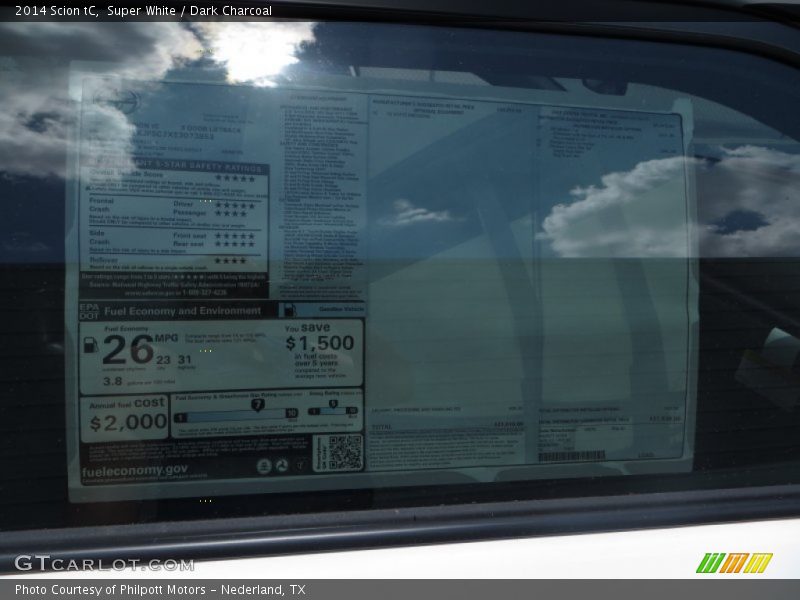Click the 26 combined MPG figure
Viewport: 800px width, 600px height.
(x=128, y=349)
